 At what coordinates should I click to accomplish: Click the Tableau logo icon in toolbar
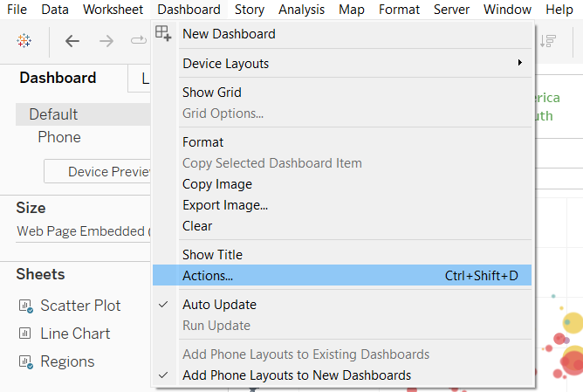click(x=24, y=41)
